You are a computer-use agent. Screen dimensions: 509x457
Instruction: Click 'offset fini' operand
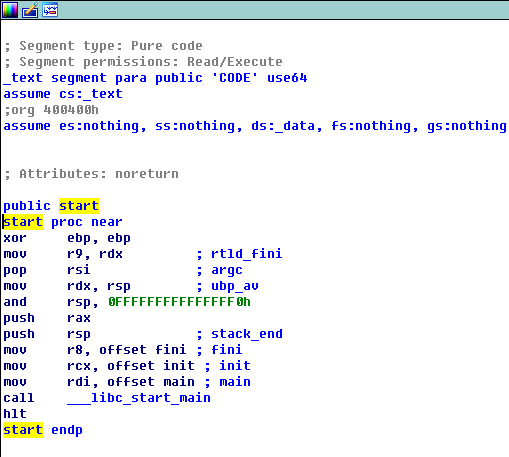click(x=143, y=350)
